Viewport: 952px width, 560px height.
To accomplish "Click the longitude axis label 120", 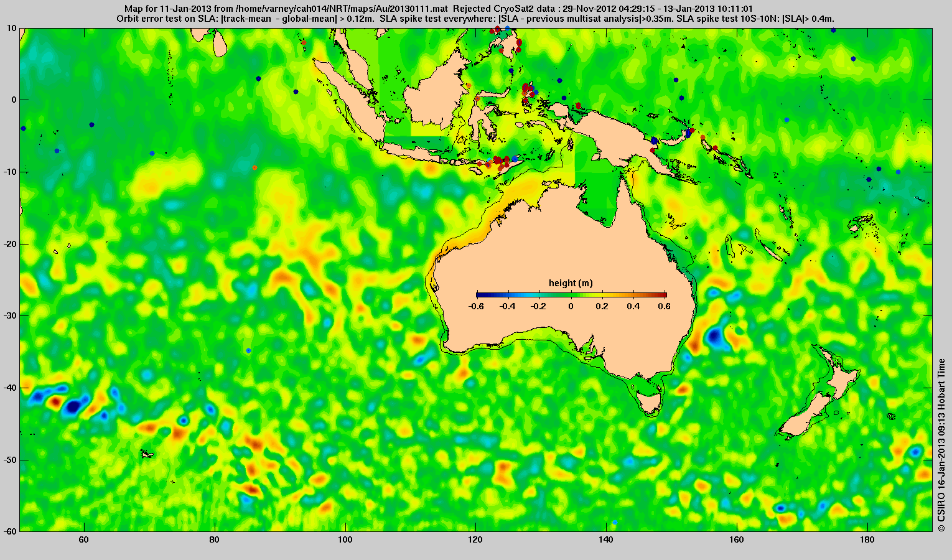I will click(x=475, y=539).
